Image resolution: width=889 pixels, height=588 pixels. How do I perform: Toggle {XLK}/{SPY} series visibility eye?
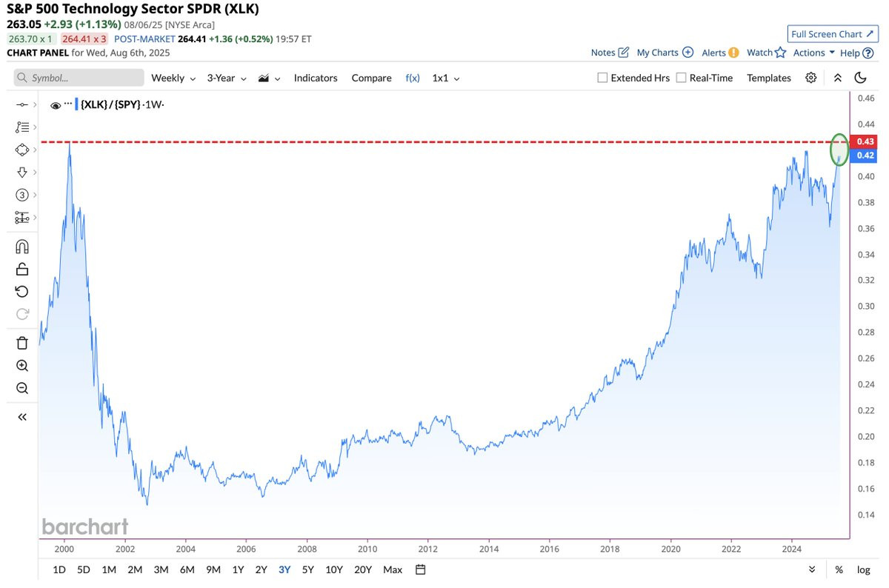point(56,105)
